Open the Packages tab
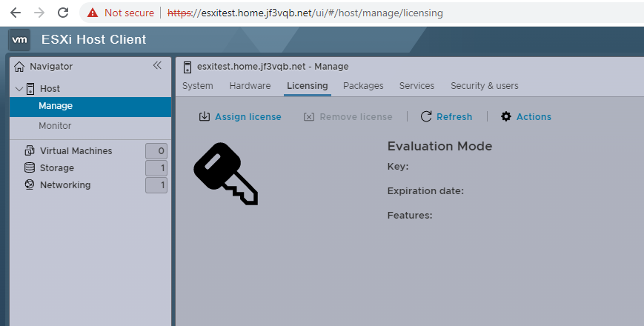The image size is (644, 326). click(x=363, y=86)
